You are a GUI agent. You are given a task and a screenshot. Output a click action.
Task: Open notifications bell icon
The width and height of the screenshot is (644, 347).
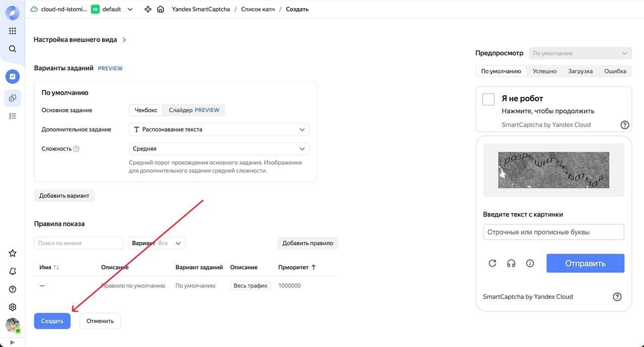coord(13,271)
